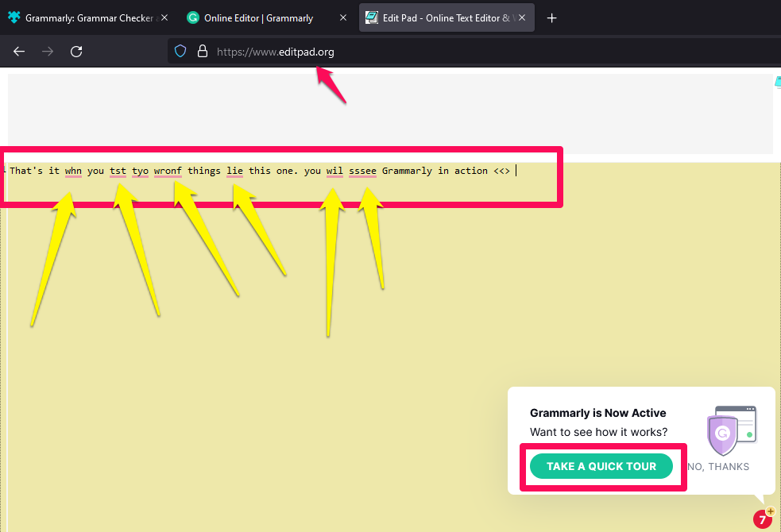Click the underlined word "lie"
This screenshot has height=532, width=781.
tap(234, 172)
